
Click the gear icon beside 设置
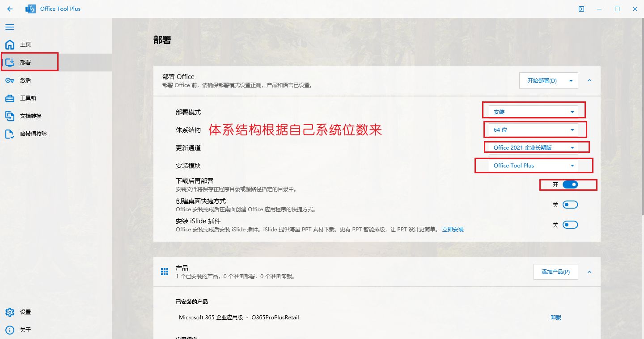(x=10, y=312)
